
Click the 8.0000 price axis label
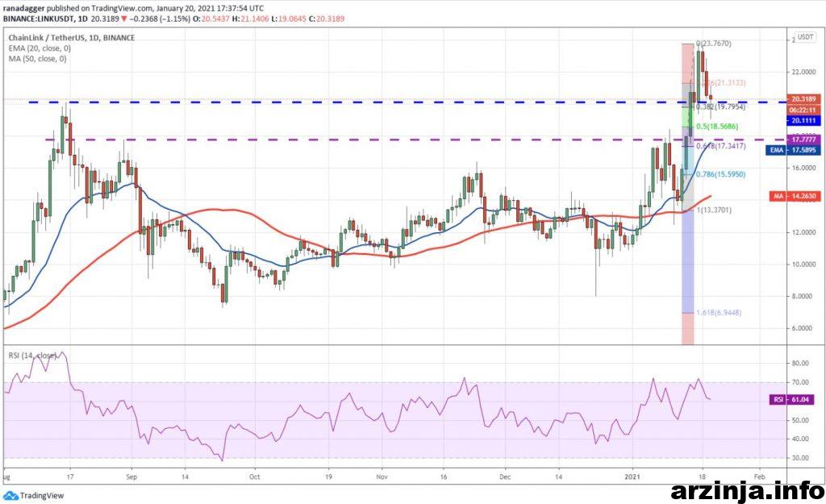(803, 297)
